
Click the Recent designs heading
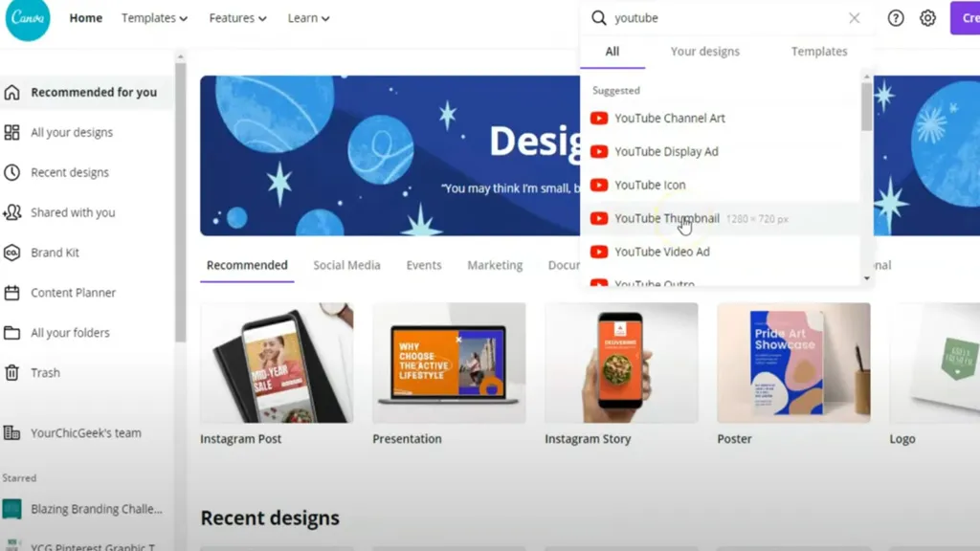(270, 518)
